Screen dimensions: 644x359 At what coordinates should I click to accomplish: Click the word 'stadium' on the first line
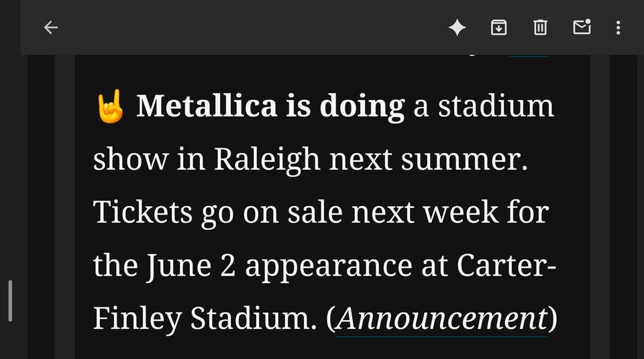point(496,106)
